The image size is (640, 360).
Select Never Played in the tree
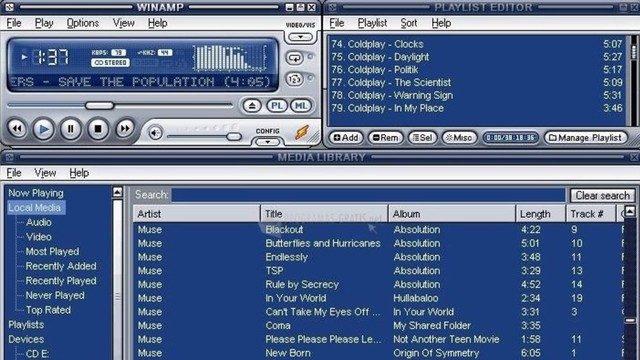[x=55, y=296]
